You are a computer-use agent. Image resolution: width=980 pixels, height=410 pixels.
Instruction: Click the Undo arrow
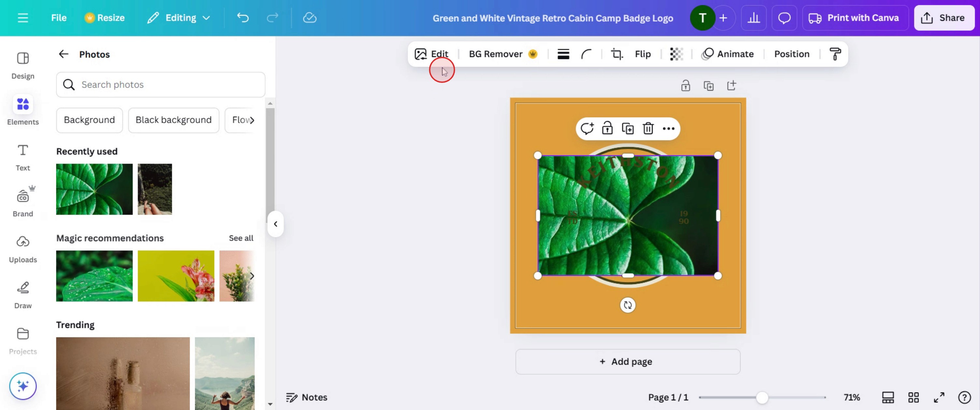pos(243,18)
